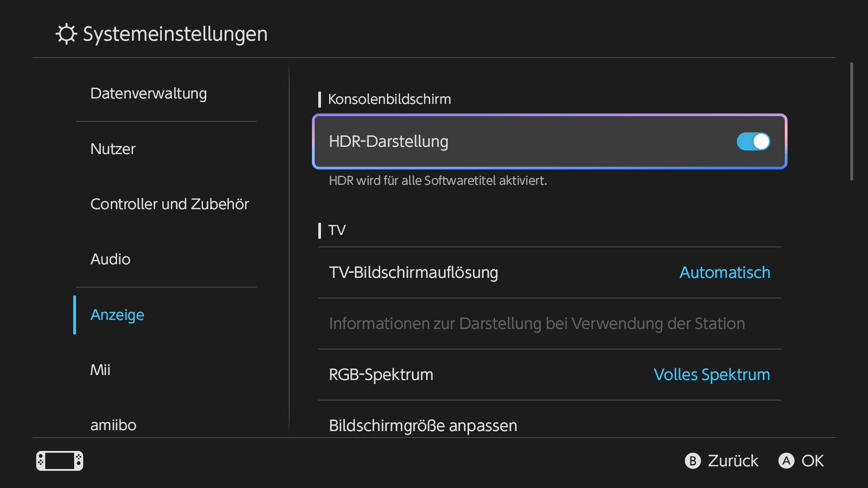The width and height of the screenshot is (868, 488).
Task: Open the Automatisch TV resolution value
Action: pyautogui.click(x=725, y=272)
